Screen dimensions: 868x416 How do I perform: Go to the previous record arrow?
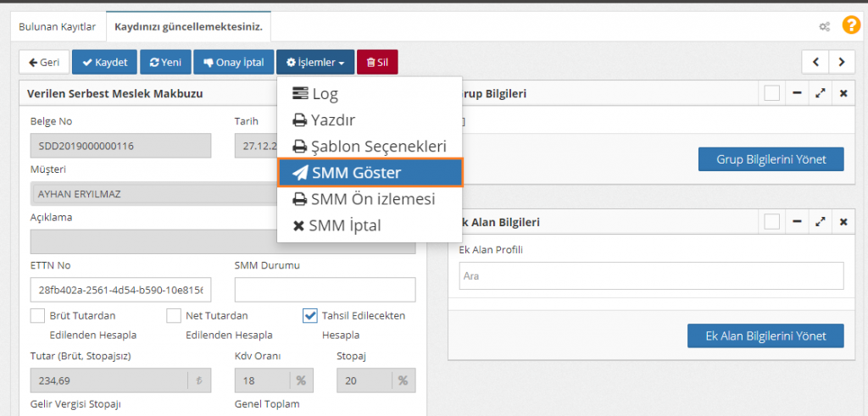click(815, 62)
